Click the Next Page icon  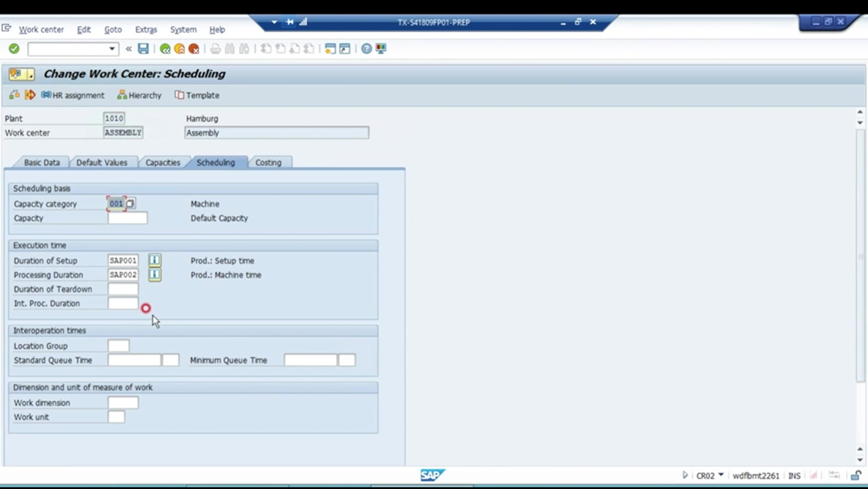pyautogui.click(x=295, y=49)
